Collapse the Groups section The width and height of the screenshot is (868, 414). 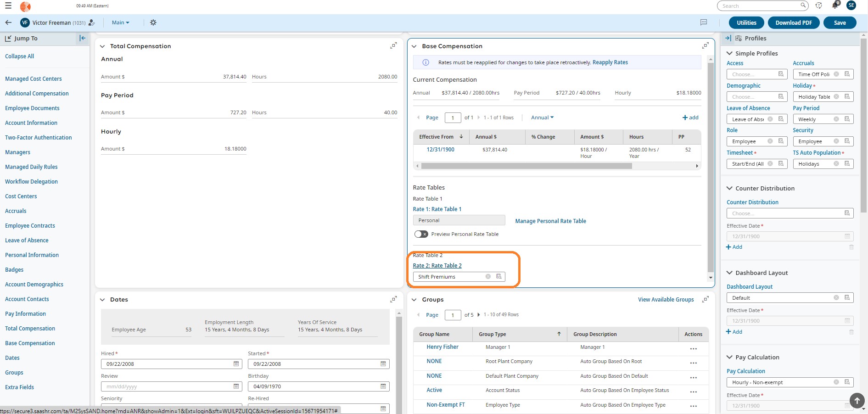414,300
